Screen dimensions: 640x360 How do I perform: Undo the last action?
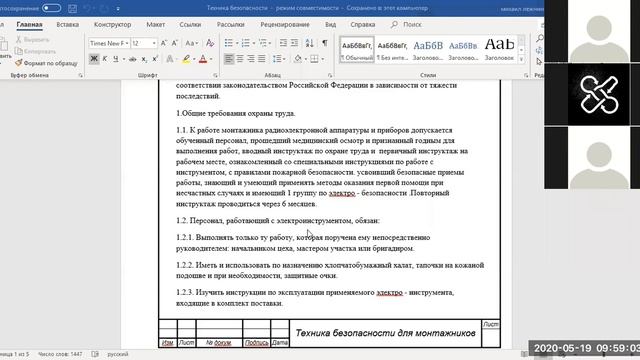tap(87, 8)
